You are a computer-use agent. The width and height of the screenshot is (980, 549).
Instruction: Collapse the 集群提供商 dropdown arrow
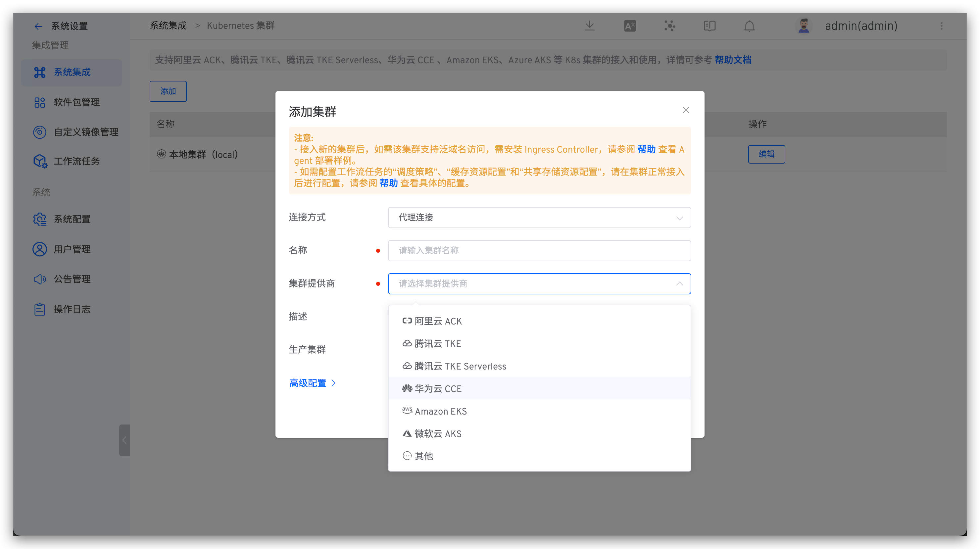pyautogui.click(x=679, y=284)
